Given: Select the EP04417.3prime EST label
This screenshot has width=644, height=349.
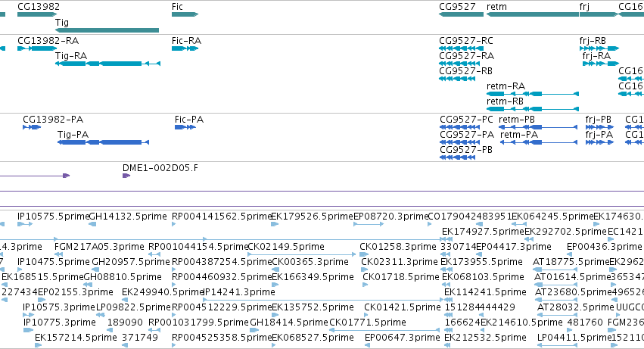Looking at the screenshot, I should tap(513, 247).
